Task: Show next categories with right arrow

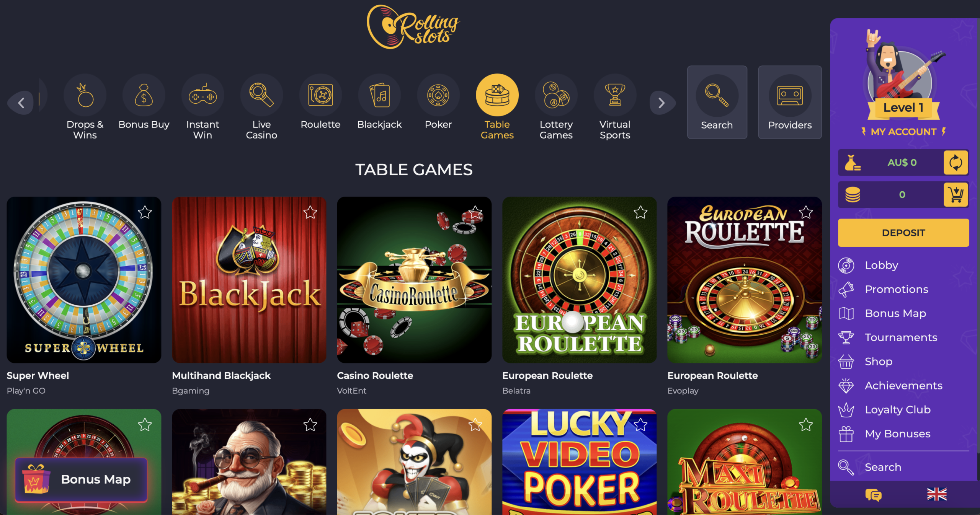Action: pos(662,103)
